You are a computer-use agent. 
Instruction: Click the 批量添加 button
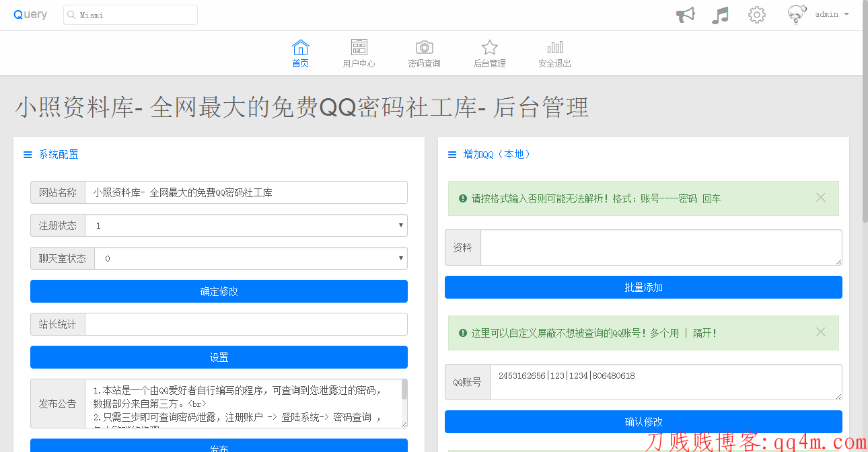(x=643, y=287)
